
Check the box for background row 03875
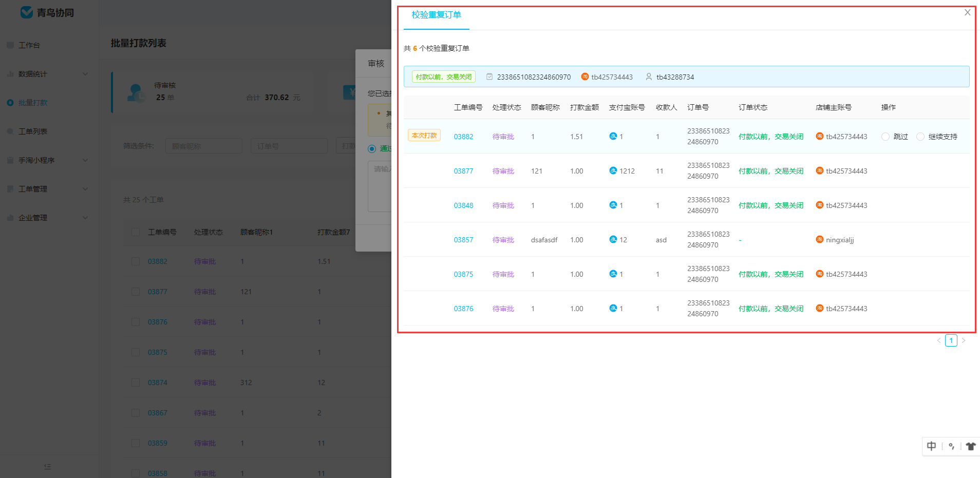136,352
